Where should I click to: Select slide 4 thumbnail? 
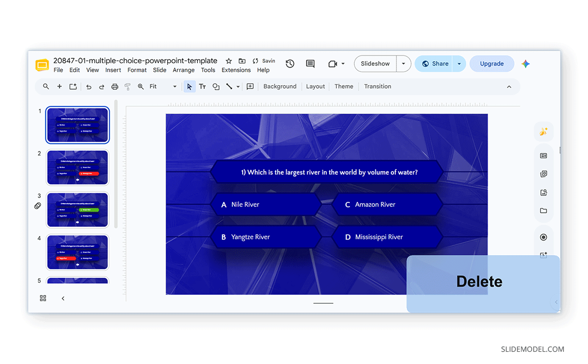click(x=77, y=252)
